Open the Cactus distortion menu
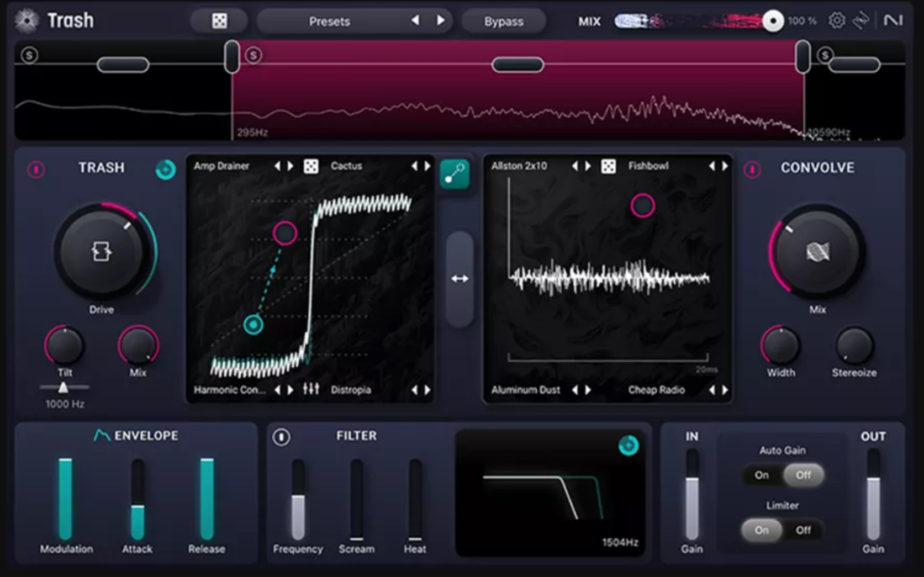924x577 pixels. 346,166
